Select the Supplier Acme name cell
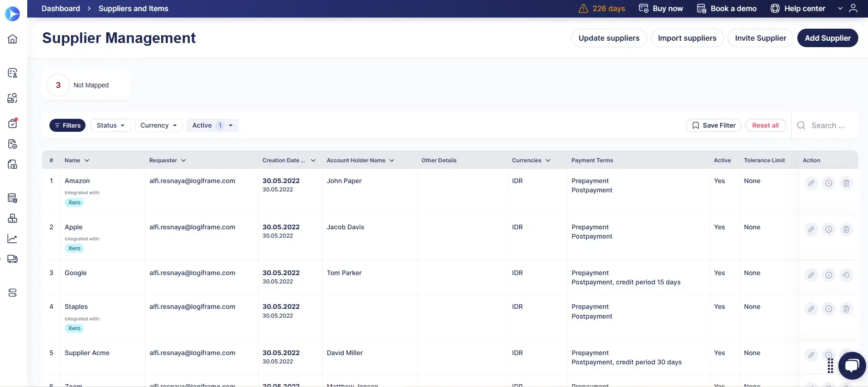The width and height of the screenshot is (868, 387). pyautogui.click(x=87, y=353)
